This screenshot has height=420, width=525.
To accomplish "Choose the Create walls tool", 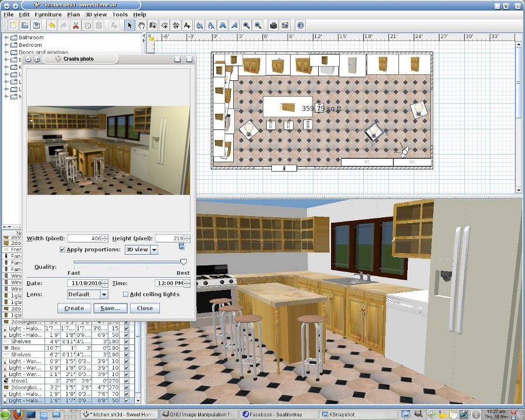I will (x=153, y=26).
